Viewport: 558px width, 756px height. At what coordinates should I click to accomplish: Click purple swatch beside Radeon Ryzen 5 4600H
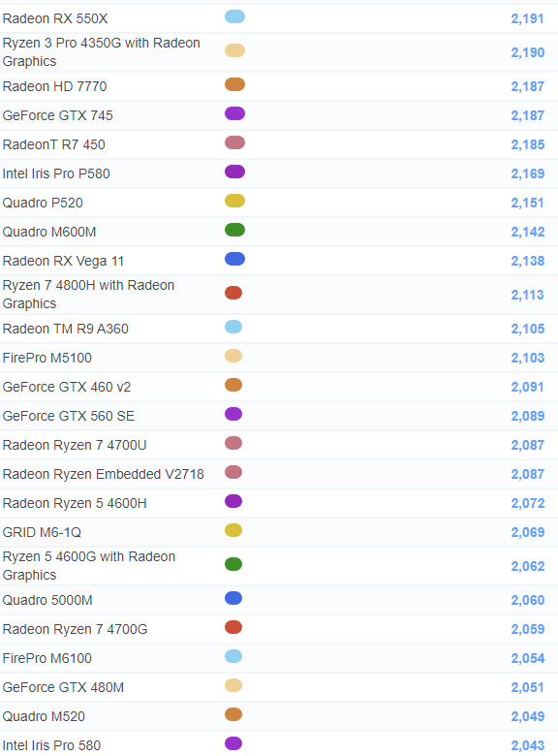pyautogui.click(x=233, y=501)
